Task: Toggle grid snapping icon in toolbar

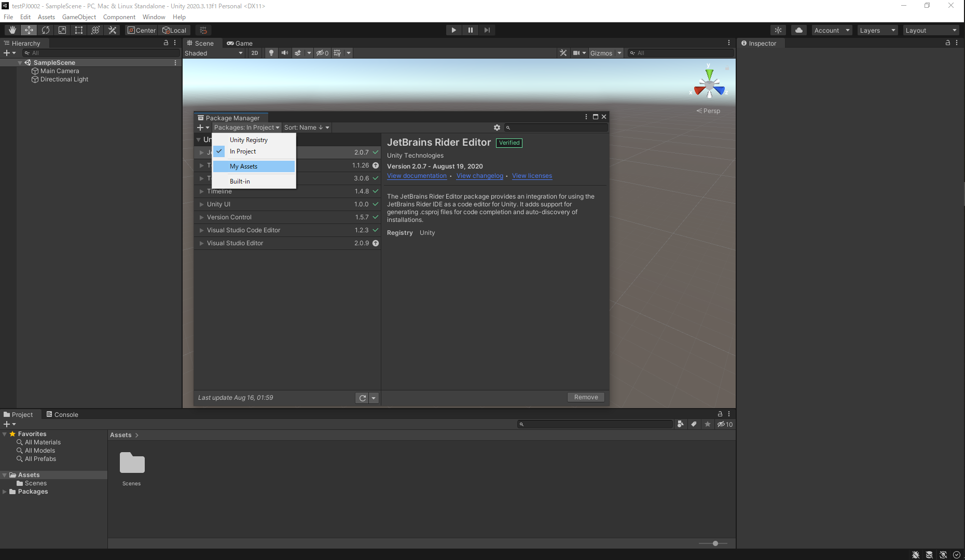Action: (203, 30)
